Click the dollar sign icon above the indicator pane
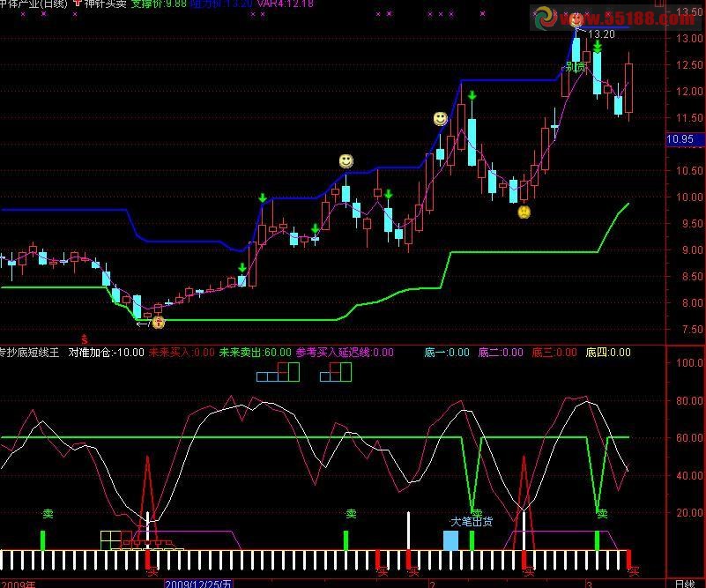 coord(84,337)
